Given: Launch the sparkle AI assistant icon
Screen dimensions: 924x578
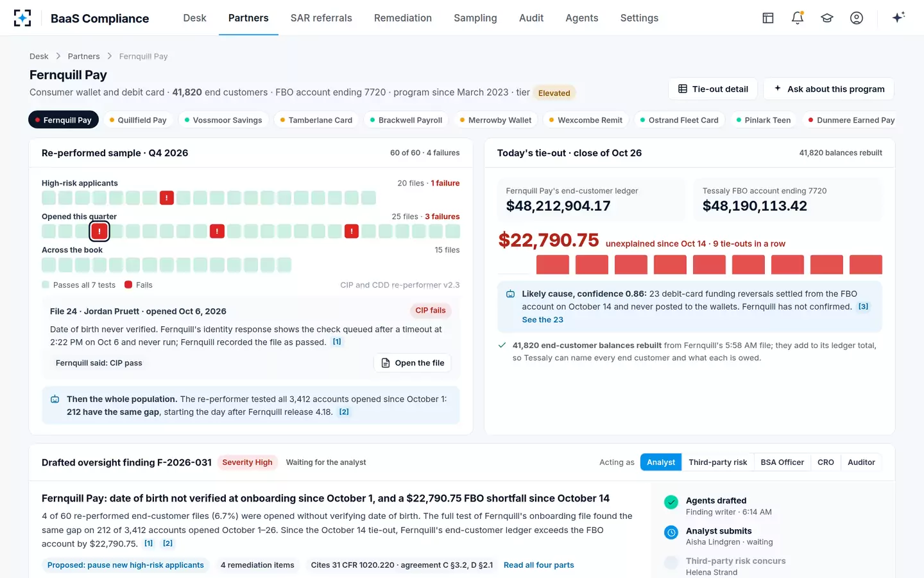Looking at the screenshot, I should coord(898,17).
